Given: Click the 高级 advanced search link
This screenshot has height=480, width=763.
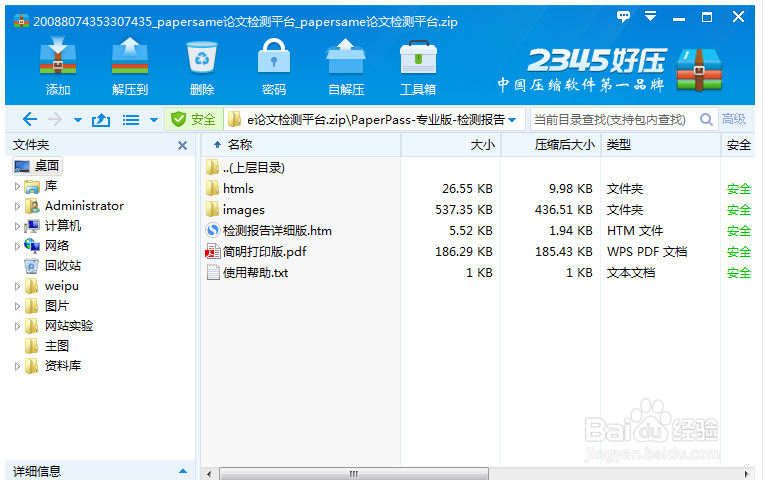Looking at the screenshot, I should tap(734, 119).
